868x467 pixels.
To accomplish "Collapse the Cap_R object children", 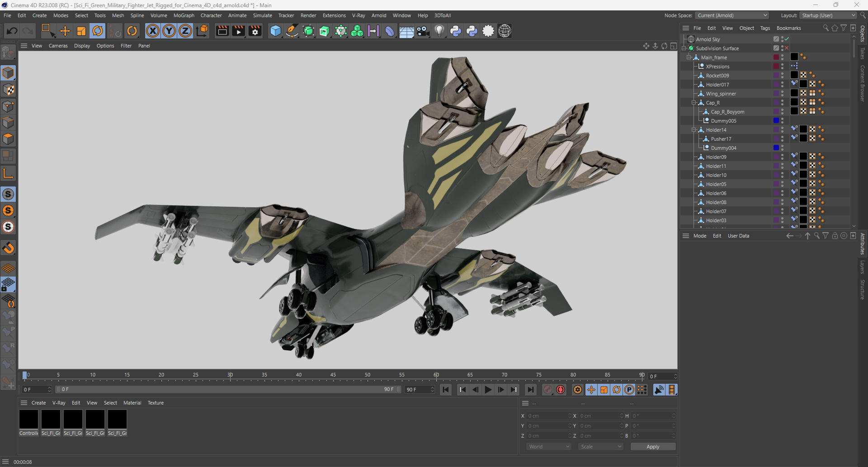I will [x=694, y=103].
